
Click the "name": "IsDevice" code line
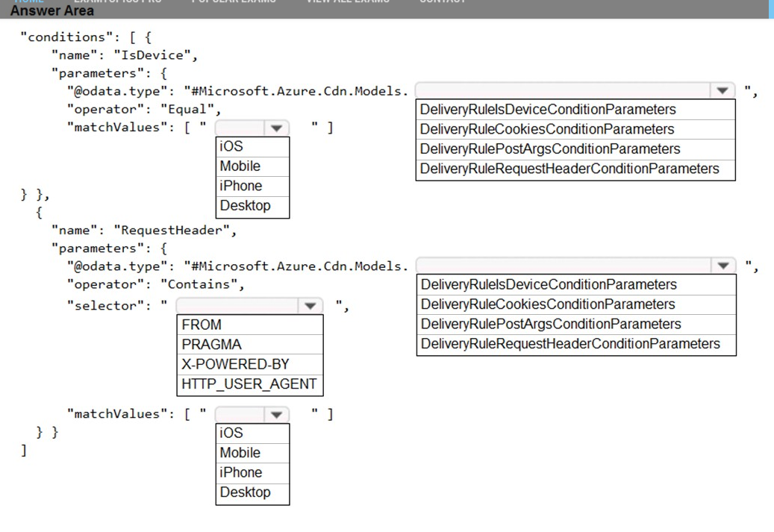tap(125, 55)
